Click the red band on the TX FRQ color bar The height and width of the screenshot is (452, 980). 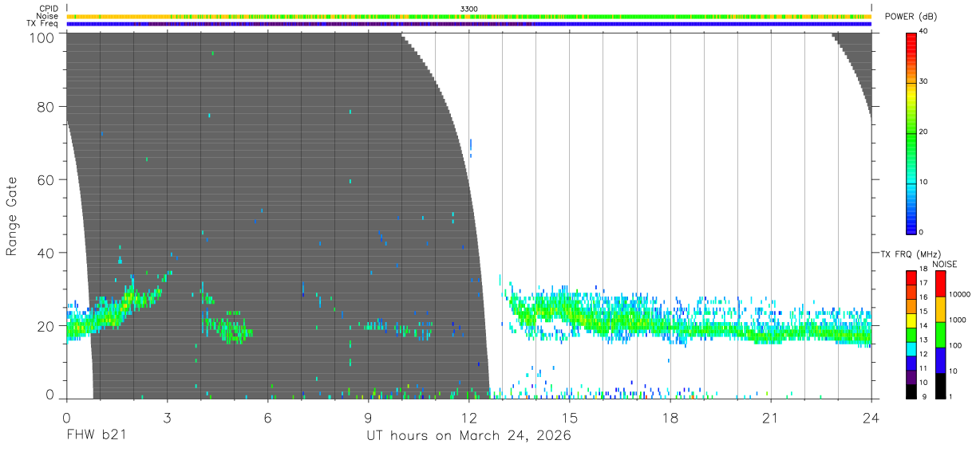click(911, 278)
